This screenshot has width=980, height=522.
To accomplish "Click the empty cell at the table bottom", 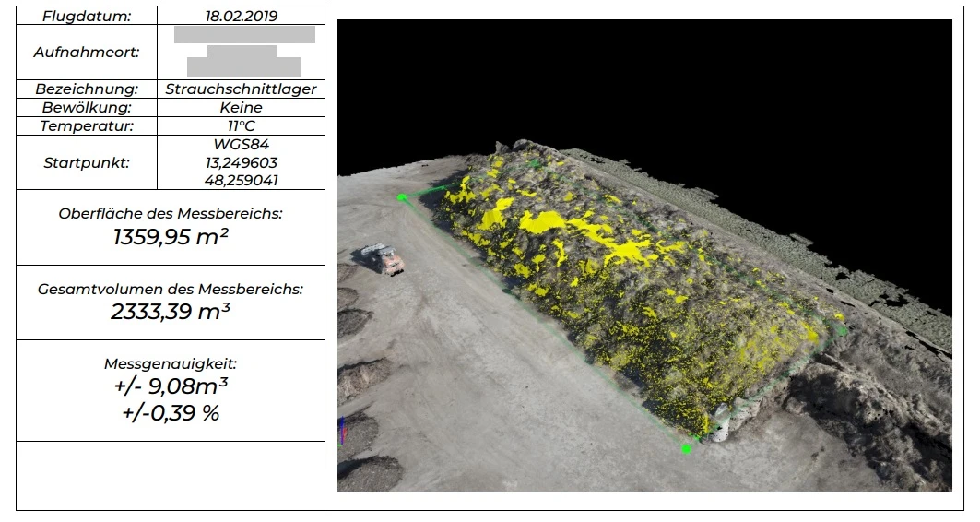I will (x=171, y=475).
